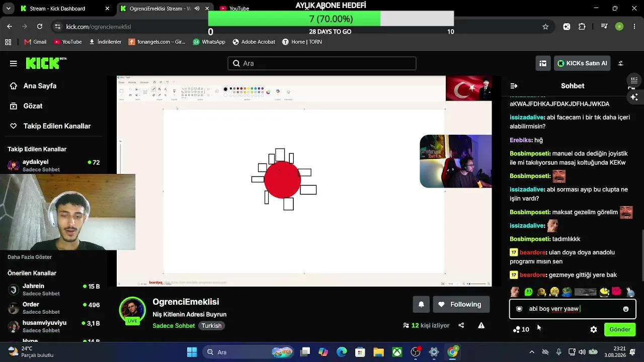The height and width of the screenshot is (362, 644).
Task: Open the Chrome three-dot menu
Action: (x=634, y=27)
